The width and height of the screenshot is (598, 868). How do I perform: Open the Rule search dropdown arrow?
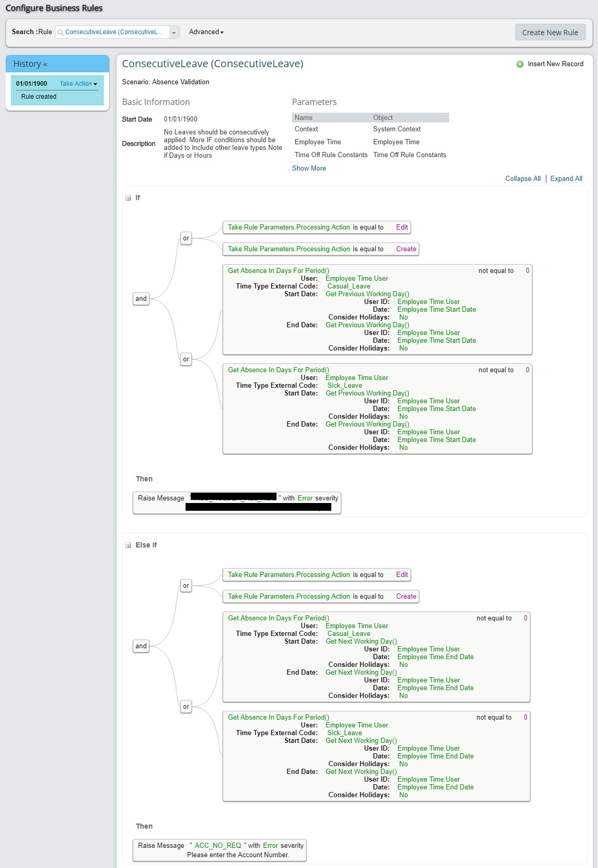(x=174, y=33)
